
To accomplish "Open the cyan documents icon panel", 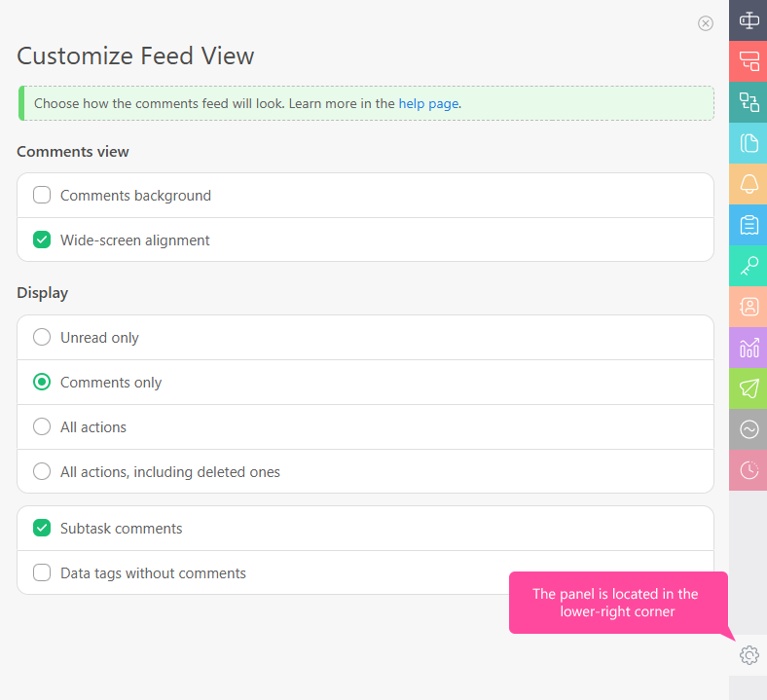I will coord(749,143).
